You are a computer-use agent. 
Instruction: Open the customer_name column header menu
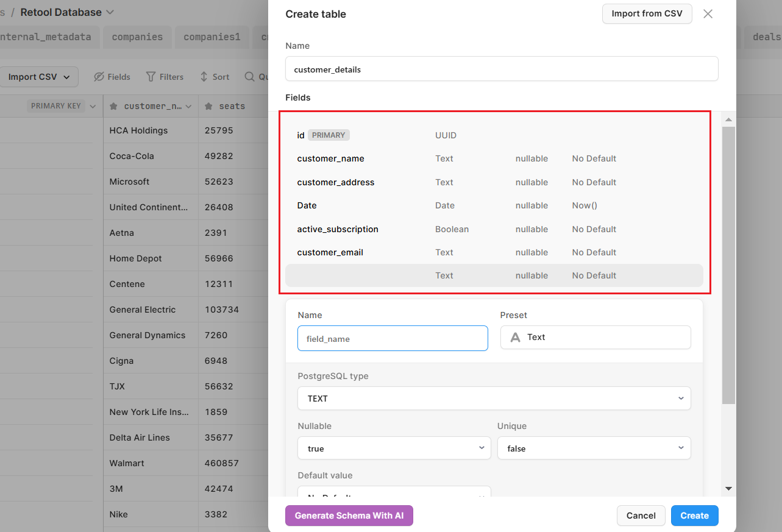pos(188,106)
